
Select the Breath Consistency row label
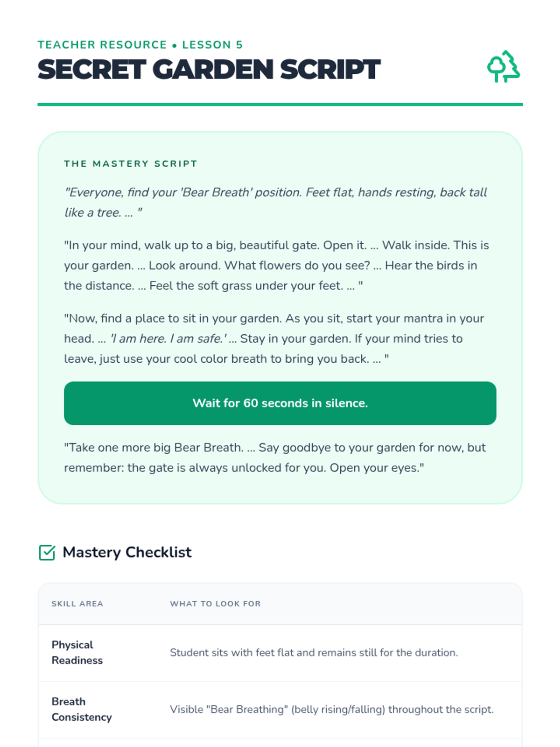point(82,710)
